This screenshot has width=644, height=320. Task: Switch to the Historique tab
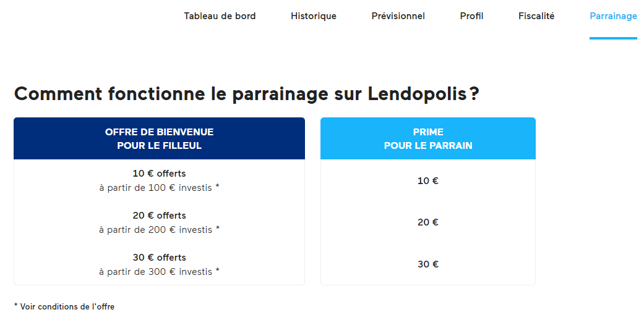[x=314, y=16]
